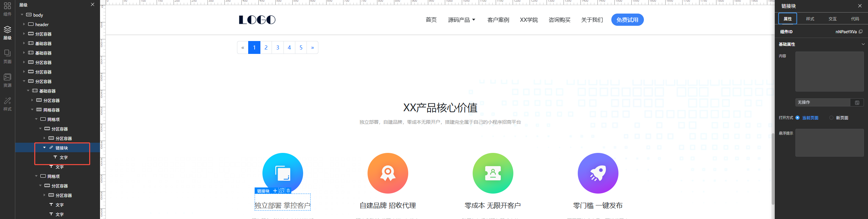Switch to the 样式 tab in properties panel
Image resolution: width=868 pixels, height=219 pixels.
pyautogui.click(x=810, y=19)
